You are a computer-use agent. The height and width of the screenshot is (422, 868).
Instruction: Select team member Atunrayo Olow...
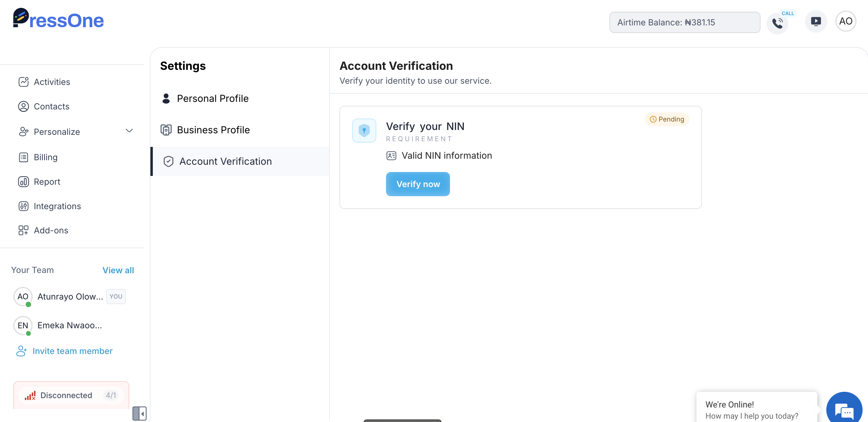pyautogui.click(x=70, y=297)
